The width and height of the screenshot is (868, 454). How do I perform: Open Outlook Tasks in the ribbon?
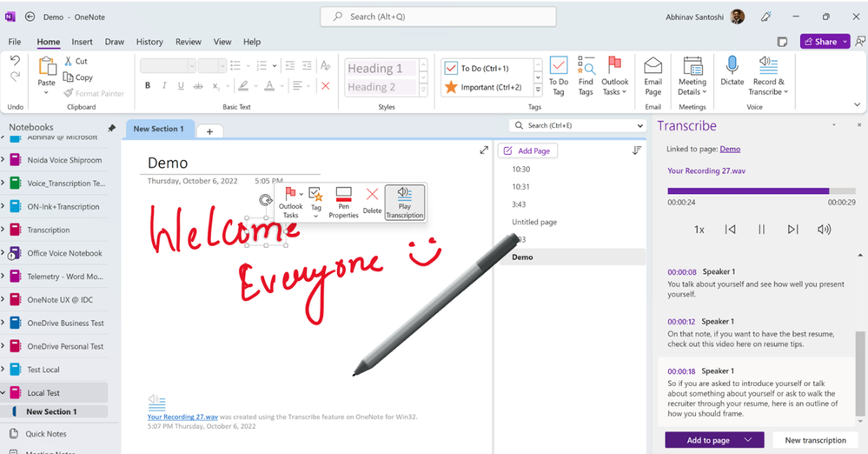point(614,76)
